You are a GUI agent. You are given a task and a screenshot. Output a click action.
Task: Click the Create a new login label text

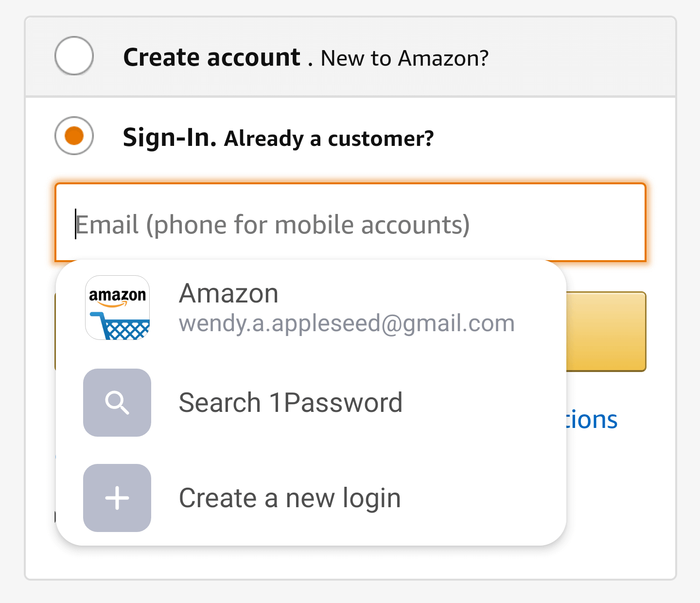click(x=290, y=497)
